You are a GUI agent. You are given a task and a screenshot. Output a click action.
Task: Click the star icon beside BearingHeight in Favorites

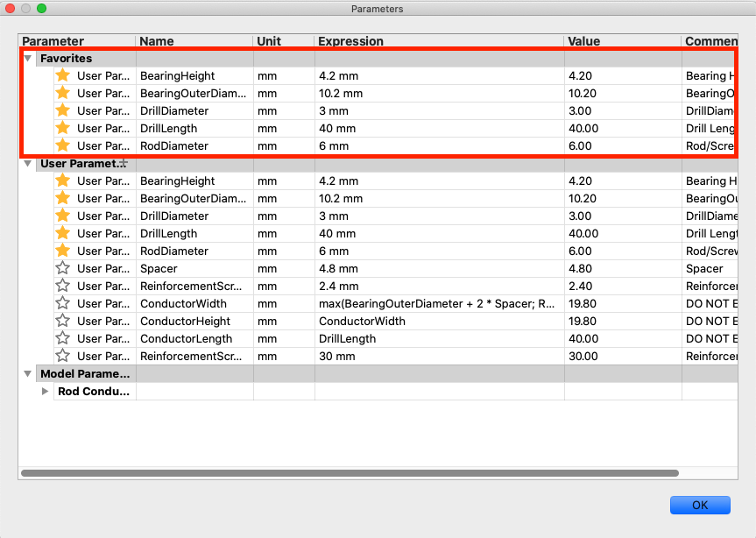62,76
